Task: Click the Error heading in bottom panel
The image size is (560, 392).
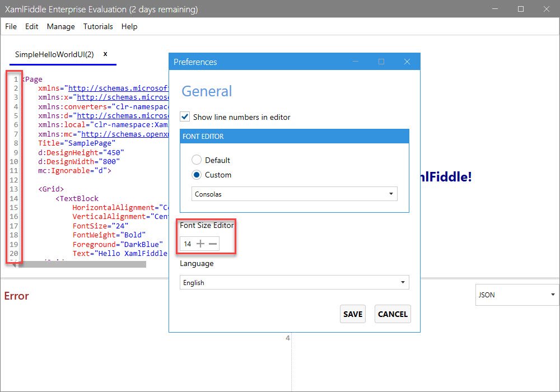Action: coord(16,296)
